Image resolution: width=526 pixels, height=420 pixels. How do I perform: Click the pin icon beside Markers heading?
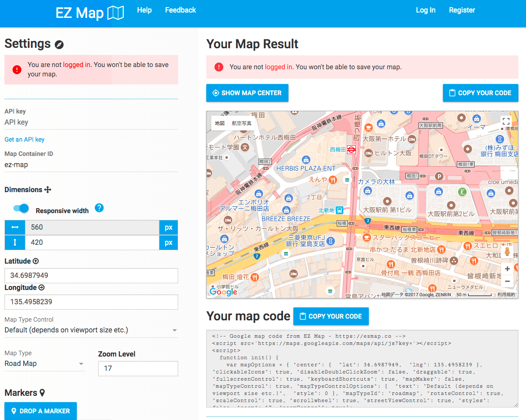[42, 392]
